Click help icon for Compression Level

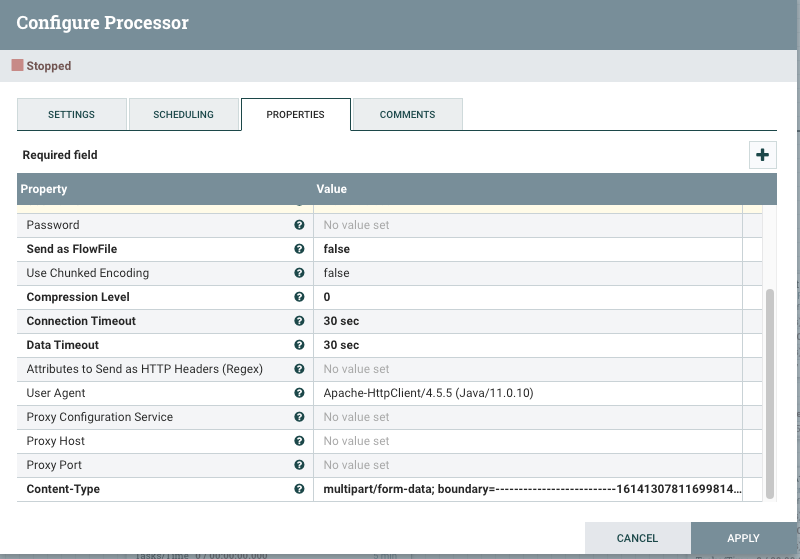[x=299, y=297]
